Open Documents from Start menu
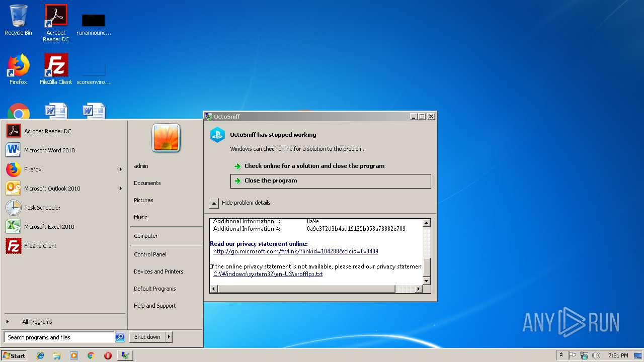The image size is (644, 362). pyautogui.click(x=147, y=183)
